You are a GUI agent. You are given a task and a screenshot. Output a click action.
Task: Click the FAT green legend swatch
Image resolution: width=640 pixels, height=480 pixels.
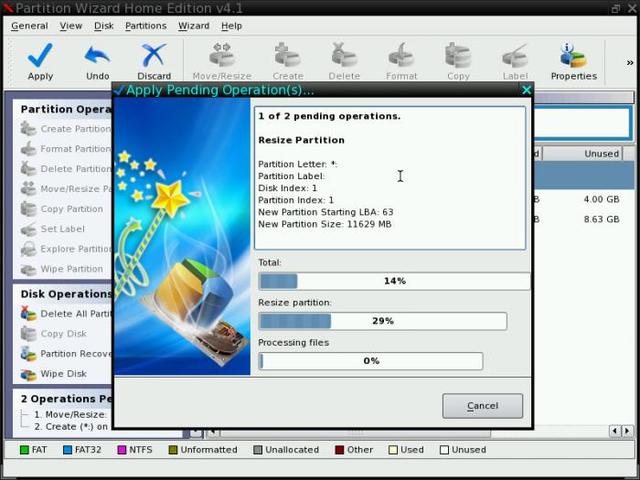pos(24,450)
